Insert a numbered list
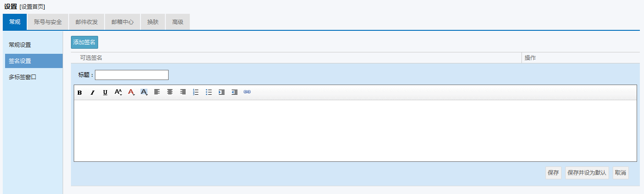Screen dimensions: 644x194 tap(196, 92)
